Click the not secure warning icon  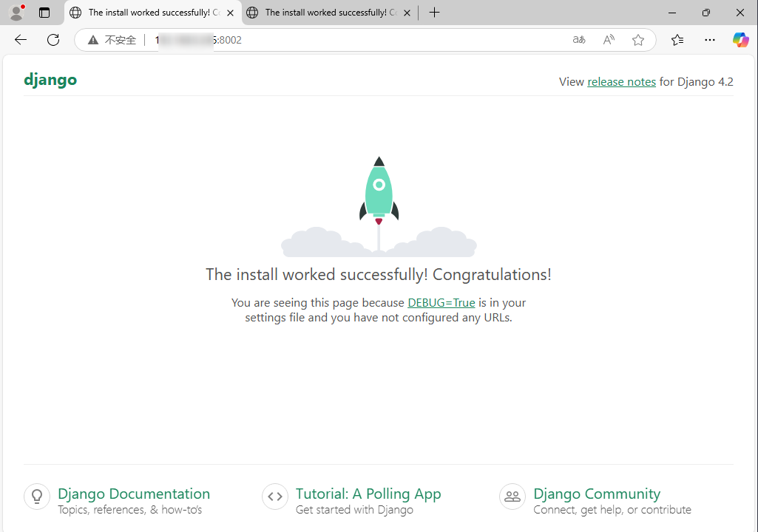click(93, 40)
